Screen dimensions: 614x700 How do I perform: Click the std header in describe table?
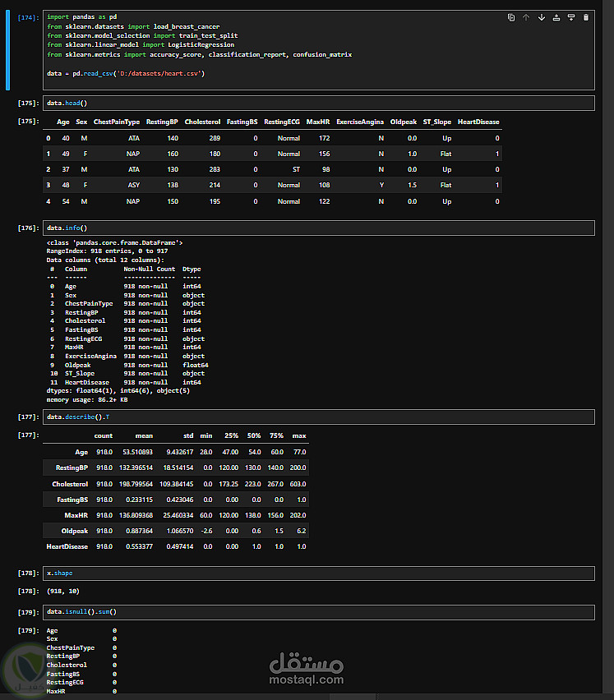pos(188,435)
